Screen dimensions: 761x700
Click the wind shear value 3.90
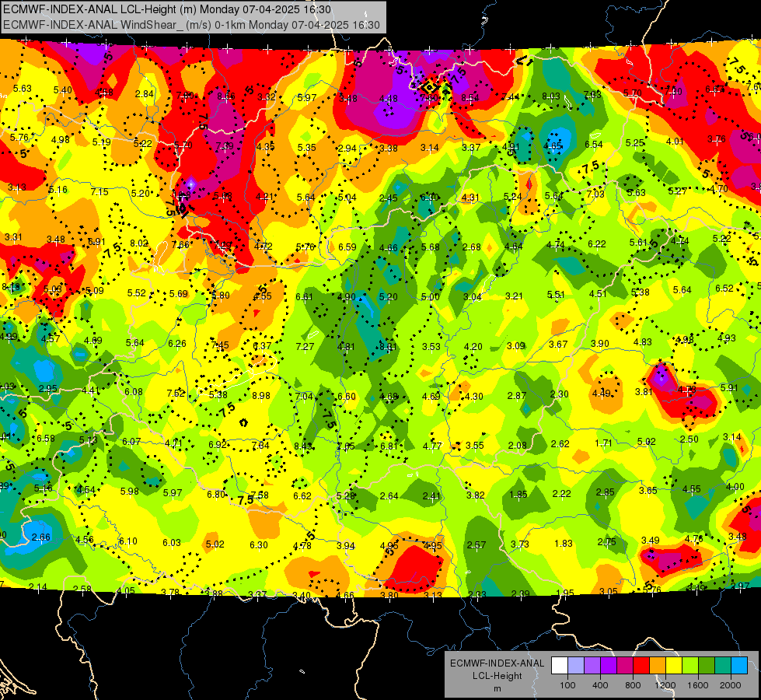pos(600,344)
